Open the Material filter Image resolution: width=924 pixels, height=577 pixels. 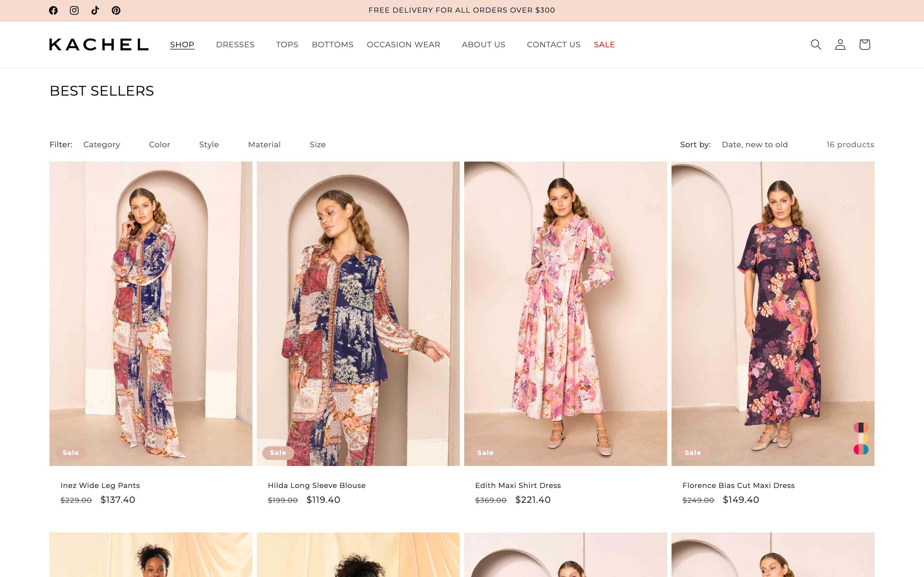(x=264, y=144)
